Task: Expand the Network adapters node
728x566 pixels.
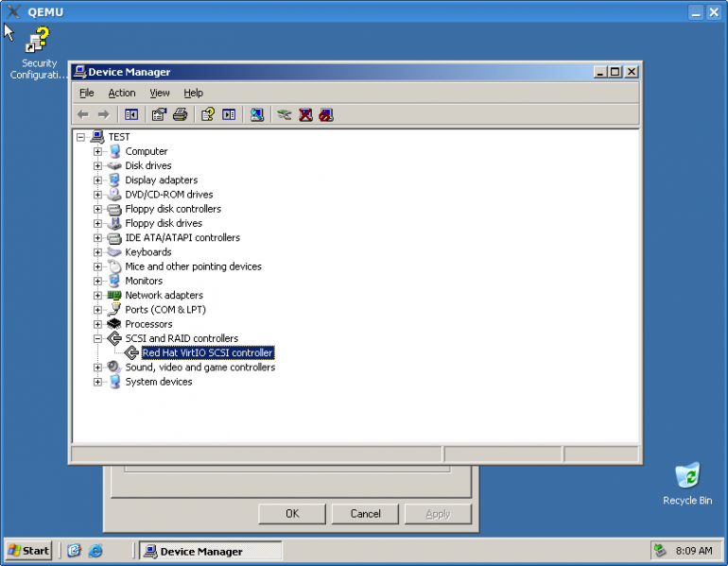Action: [97, 296]
